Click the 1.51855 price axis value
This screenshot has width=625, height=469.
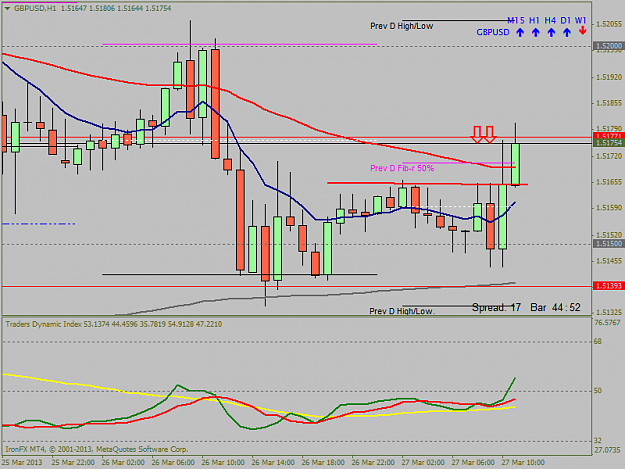tap(609, 103)
